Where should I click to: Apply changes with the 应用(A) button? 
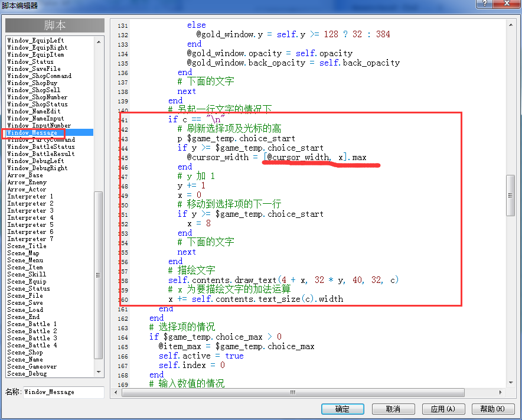coord(443,409)
